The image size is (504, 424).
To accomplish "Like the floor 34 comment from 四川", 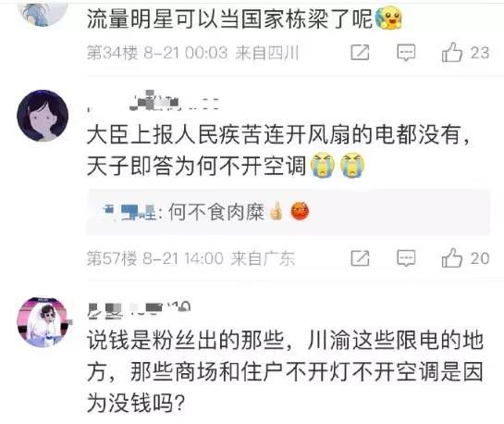I will [452, 52].
